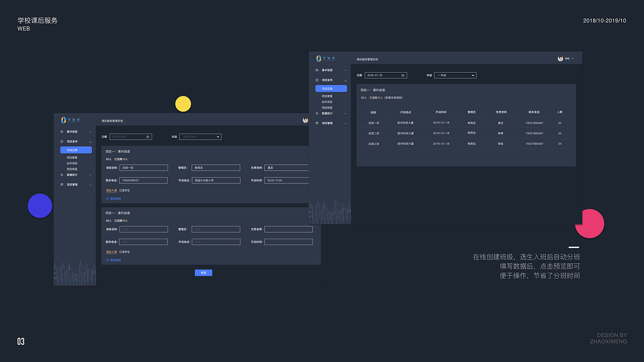The width and height of the screenshot is (644, 362).
Task: Select 项目套餐 in the form window sidebar
Action: pyautogui.click(x=72, y=158)
